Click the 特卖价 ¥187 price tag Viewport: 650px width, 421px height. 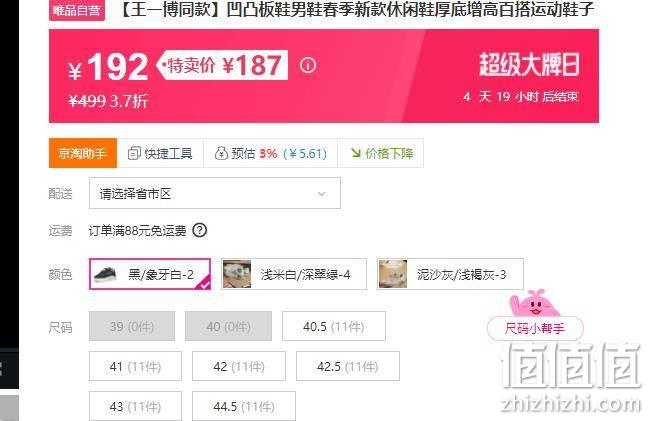coord(223,65)
